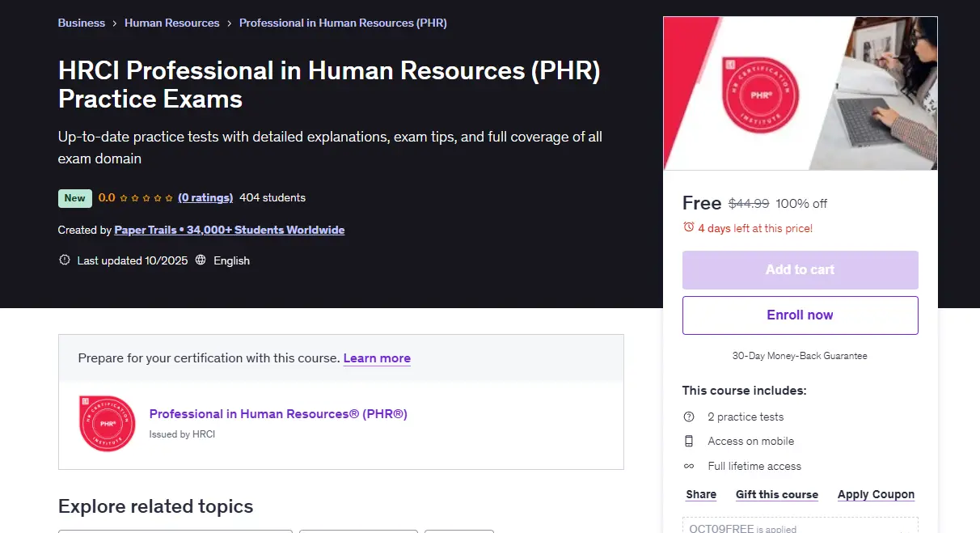Click the 30-Day Money-Back Guarantee text

[x=800, y=356]
